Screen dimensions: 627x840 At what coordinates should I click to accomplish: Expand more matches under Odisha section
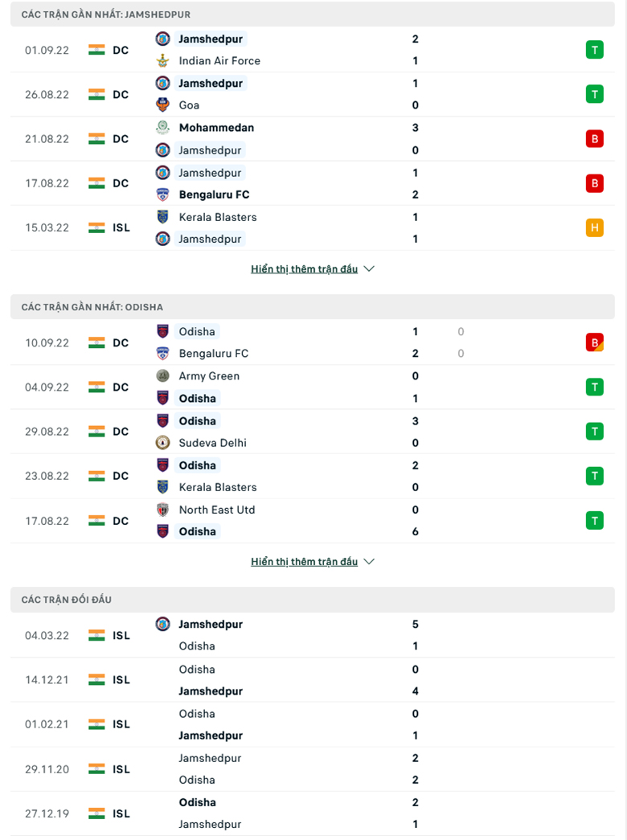point(313,562)
